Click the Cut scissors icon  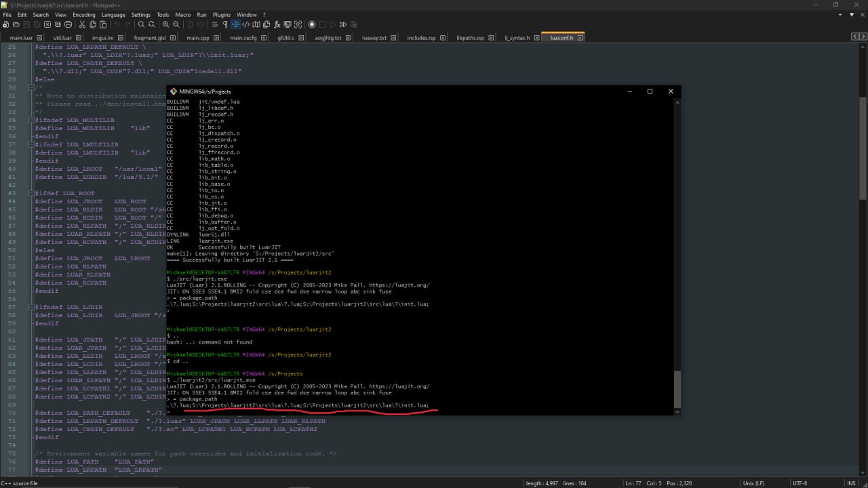pos(83,24)
